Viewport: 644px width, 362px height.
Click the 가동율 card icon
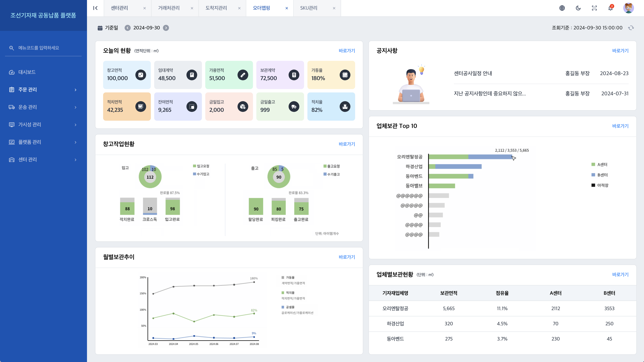tap(345, 75)
